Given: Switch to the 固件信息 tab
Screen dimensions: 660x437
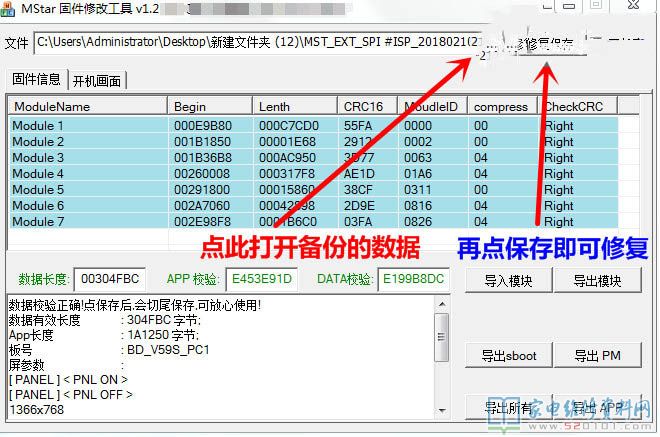Looking at the screenshot, I should pos(37,79).
